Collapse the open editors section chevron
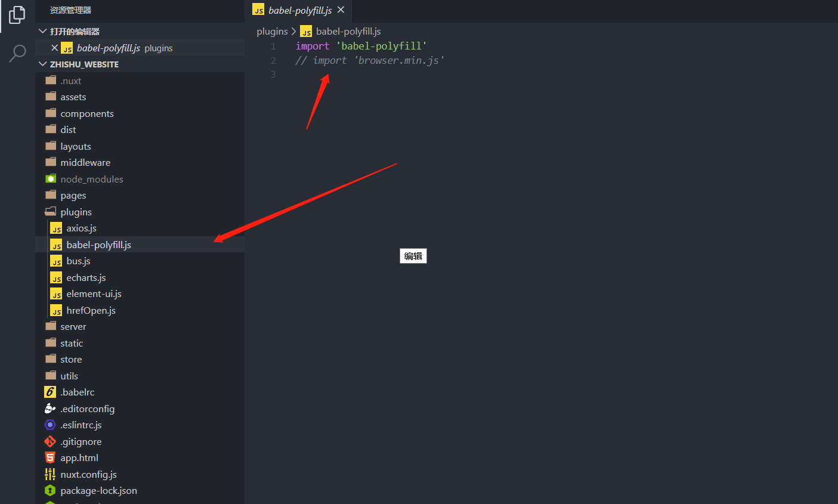The image size is (838, 504). [x=42, y=31]
